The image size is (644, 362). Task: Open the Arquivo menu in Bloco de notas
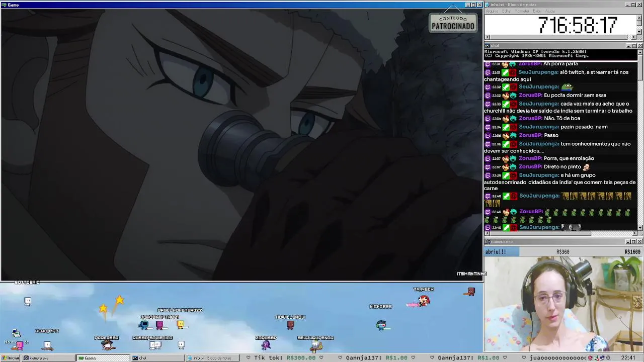pyautogui.click(x=492, y=11)
